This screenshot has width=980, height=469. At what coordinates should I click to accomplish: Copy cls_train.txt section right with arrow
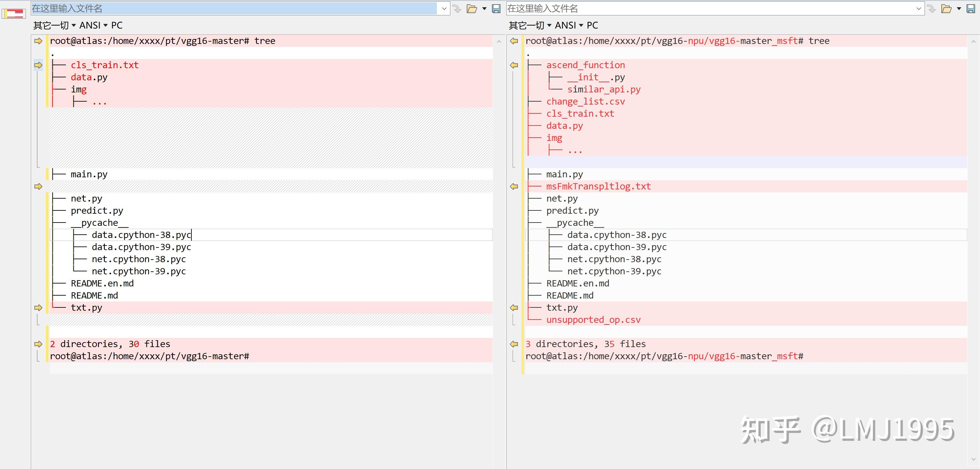(38, 65)
